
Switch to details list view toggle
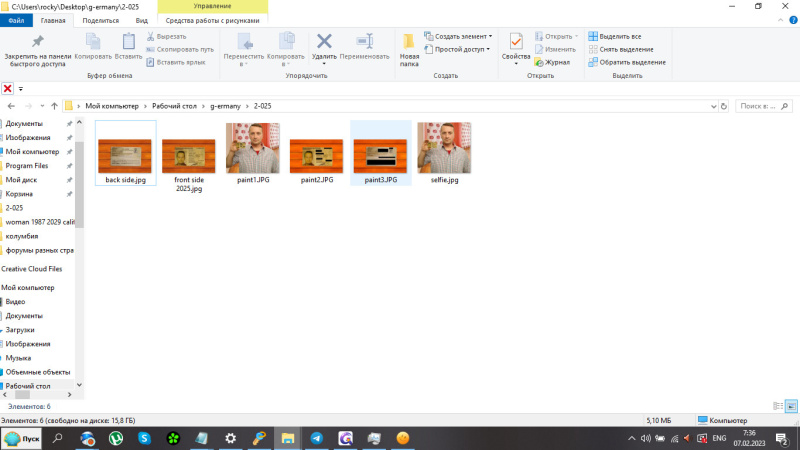pyautogui.click(x=778, y=406)
